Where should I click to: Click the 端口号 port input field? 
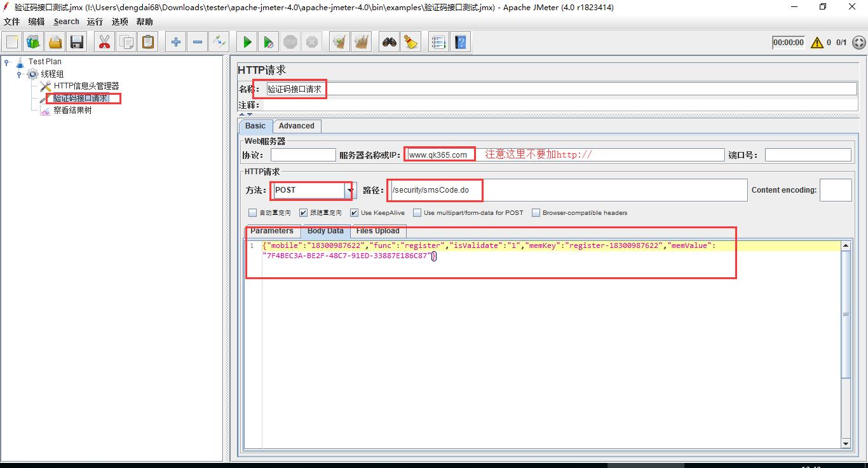coord(808,155)
